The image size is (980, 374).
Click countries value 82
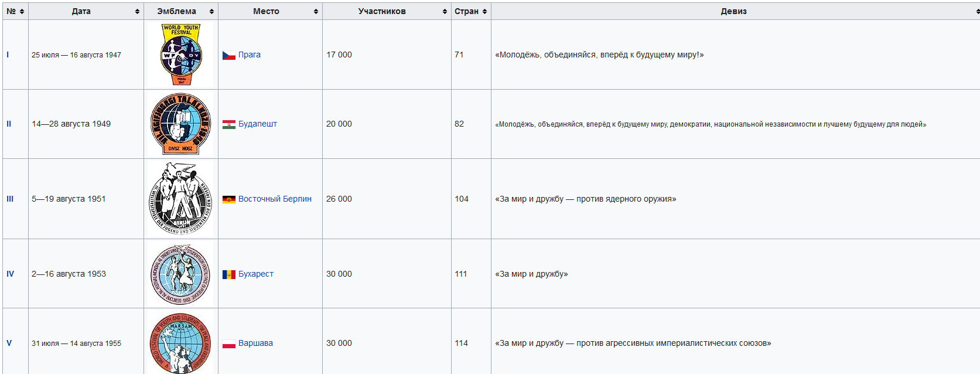(x=459, y=124)
